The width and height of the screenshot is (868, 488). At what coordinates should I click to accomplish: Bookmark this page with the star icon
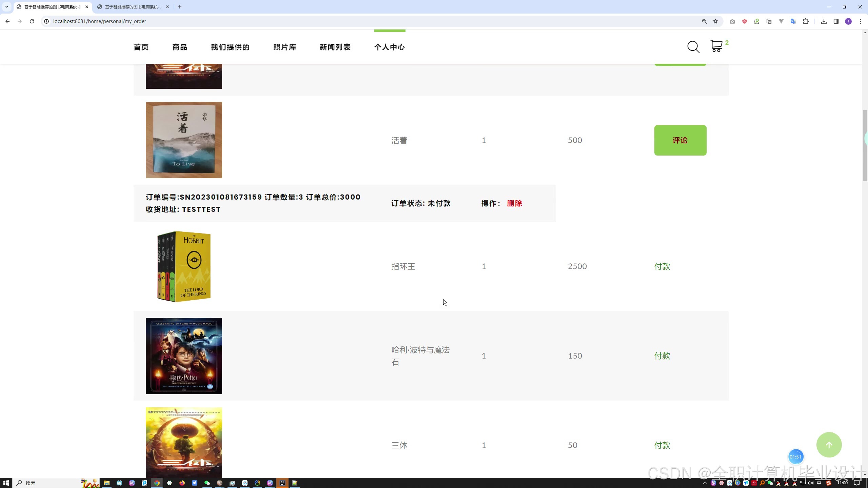[x=715, y=21]
